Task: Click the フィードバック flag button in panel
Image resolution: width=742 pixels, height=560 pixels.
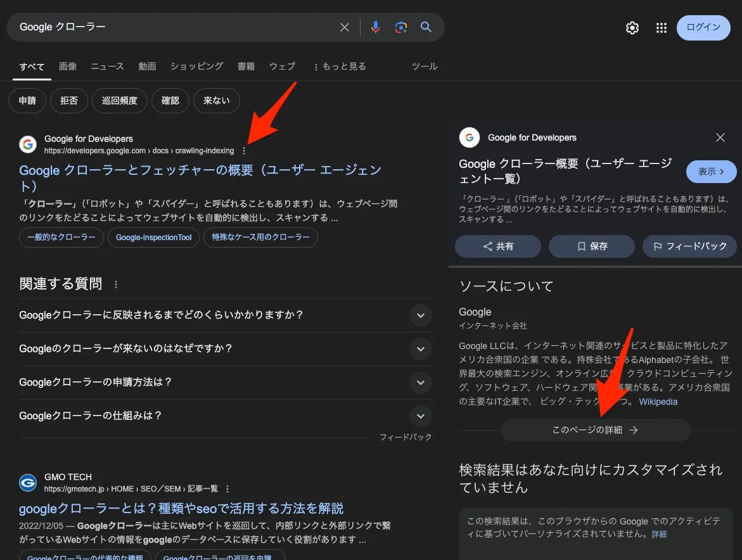Action: point(689,246)
